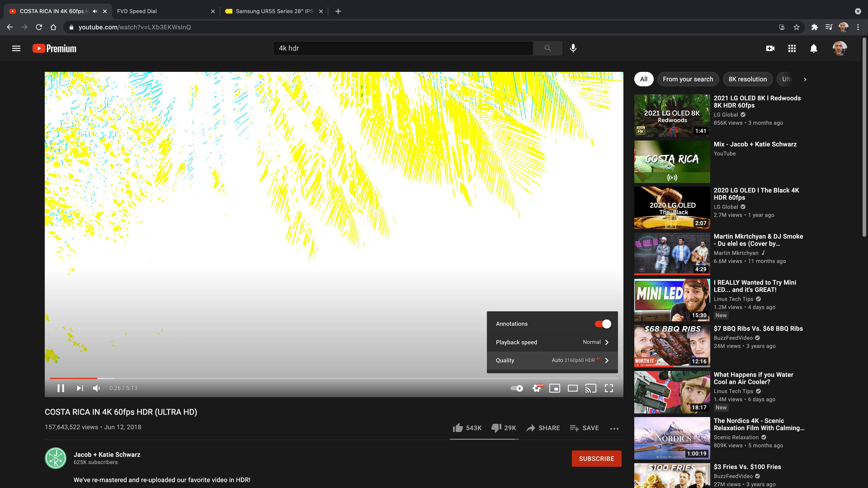Enable miniplayer mode icon
The image size is (868, 488).
pyautogui.click(x=555, y=388)
